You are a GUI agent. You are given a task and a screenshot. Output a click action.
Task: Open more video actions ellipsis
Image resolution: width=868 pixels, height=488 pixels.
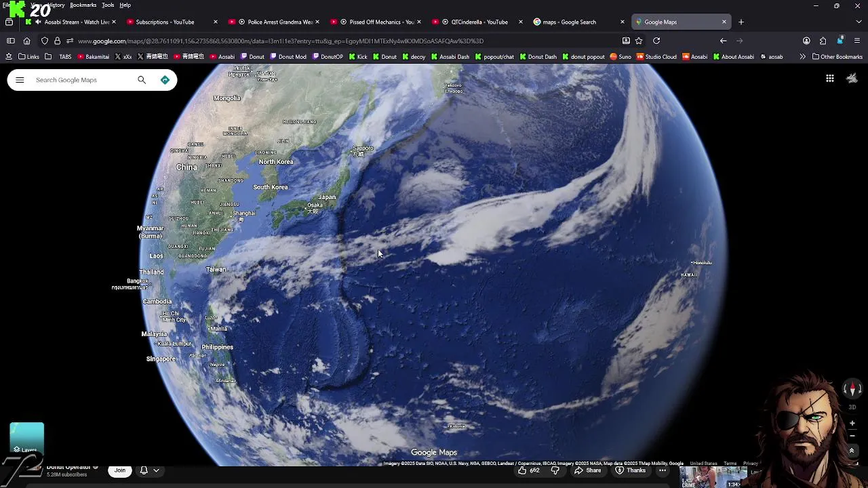663,470
